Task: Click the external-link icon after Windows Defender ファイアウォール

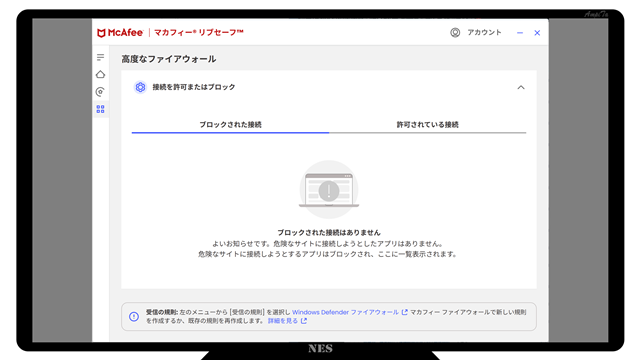Action: 404,312
